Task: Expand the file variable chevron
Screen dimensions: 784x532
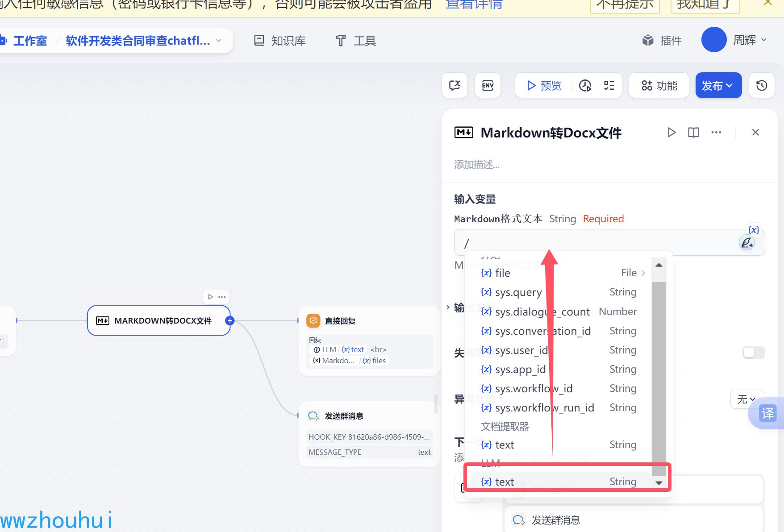Action: (x=643, y=273)
